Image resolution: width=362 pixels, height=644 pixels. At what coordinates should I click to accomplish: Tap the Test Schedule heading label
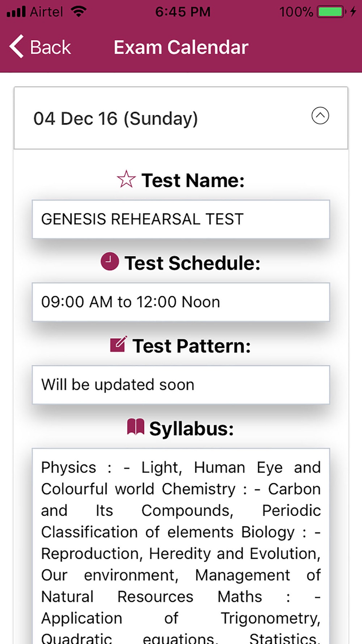(192, 263)
